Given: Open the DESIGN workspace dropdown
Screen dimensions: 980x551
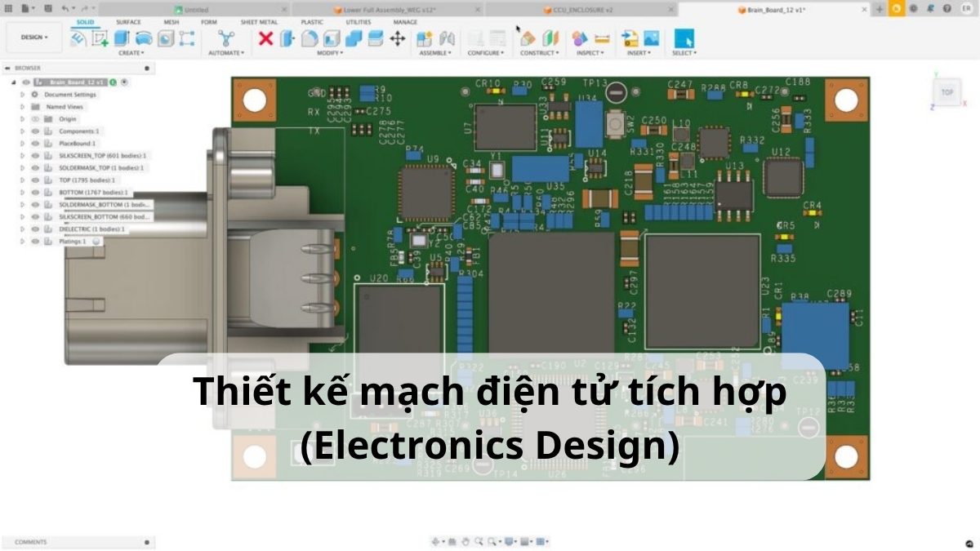Looking at the screenshot, I should click(x=34, y=38).
